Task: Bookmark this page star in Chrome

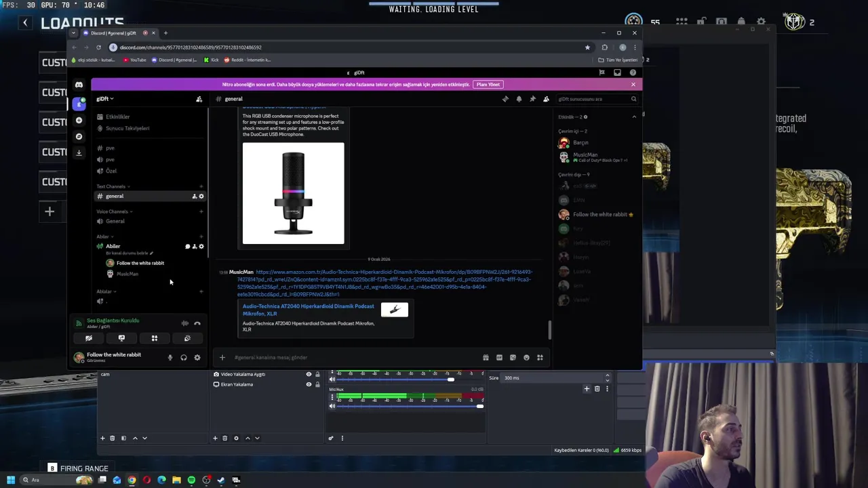Action: point(587,47)
